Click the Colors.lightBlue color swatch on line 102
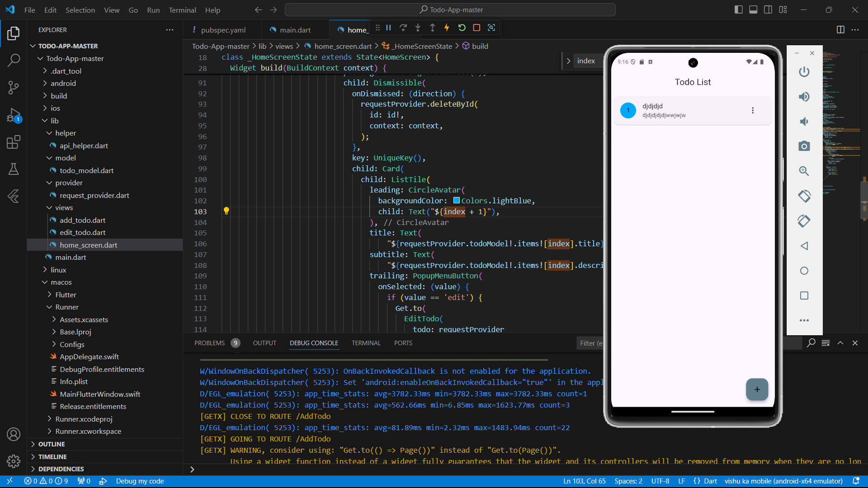This screenshot has height=488, width=868. click(456, 201)
